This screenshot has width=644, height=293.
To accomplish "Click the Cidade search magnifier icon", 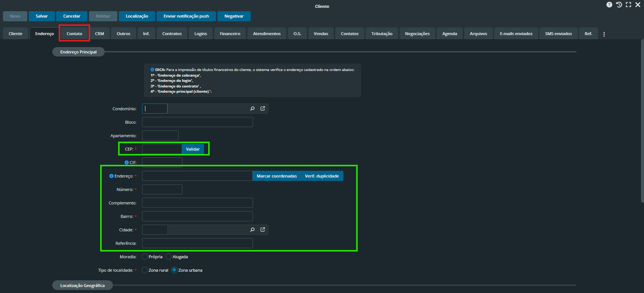I will pyautogui.click(x=252, y=230).
